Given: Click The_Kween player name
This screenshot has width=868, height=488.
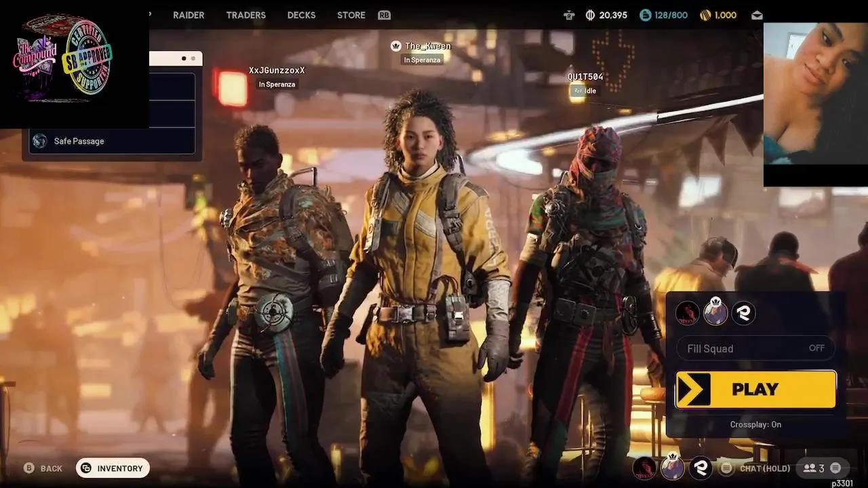Looking at the screenshot, I should point(428,46).
